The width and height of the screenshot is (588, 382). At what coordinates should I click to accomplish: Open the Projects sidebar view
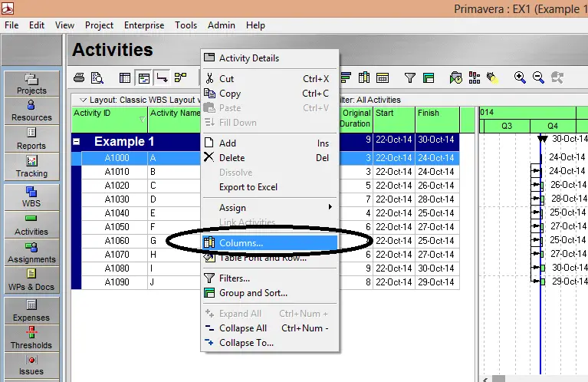(x=31, y=84)
